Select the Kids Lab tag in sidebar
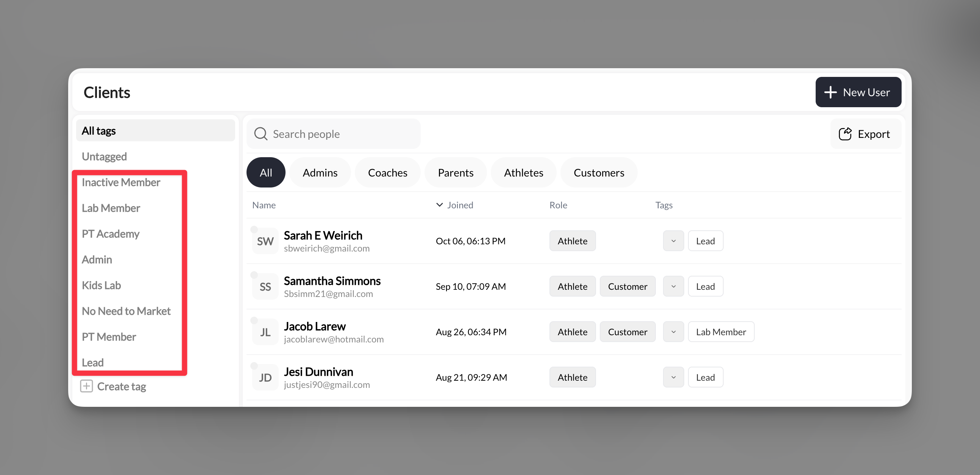This screenshot has width=980, height=475. [x=101, y=285]
